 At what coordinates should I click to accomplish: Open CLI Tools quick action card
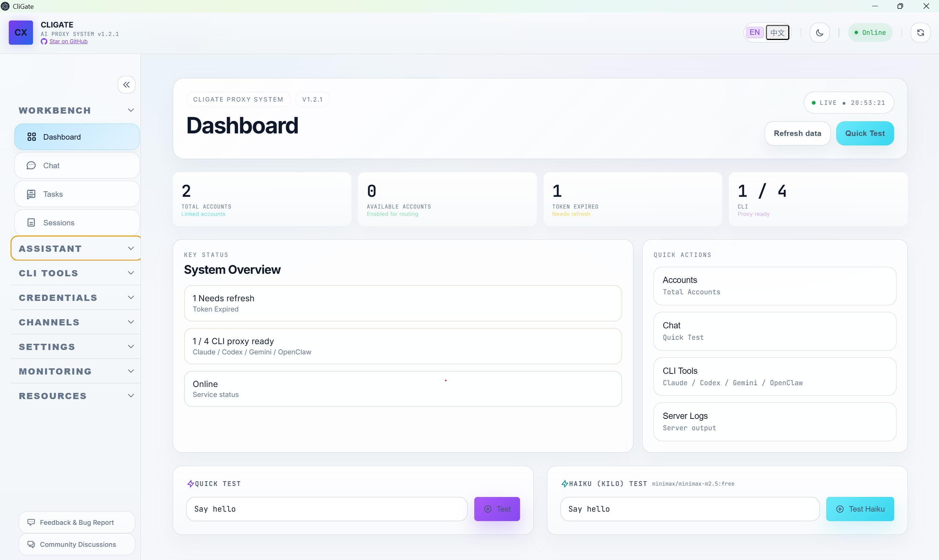[x=774, y=377]
